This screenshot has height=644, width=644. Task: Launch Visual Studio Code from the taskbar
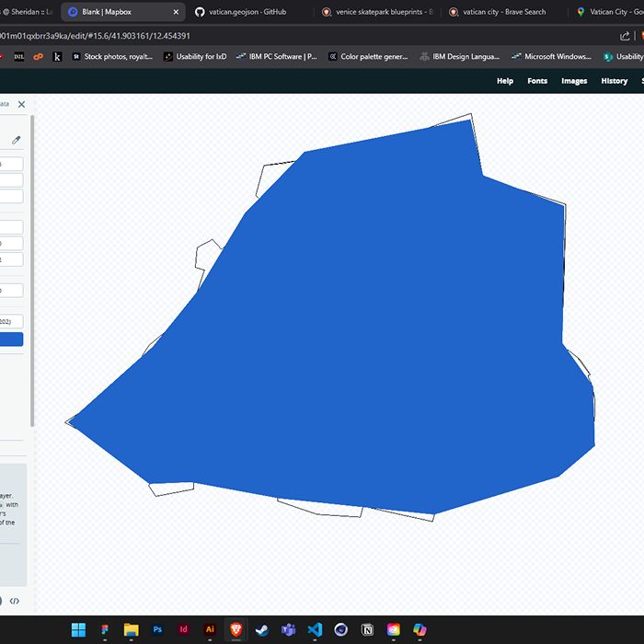pos(315,629)
